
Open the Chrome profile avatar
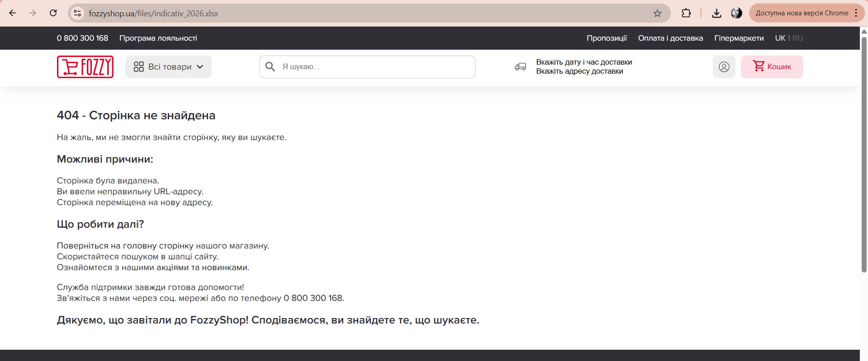click(x=736, y=14)
